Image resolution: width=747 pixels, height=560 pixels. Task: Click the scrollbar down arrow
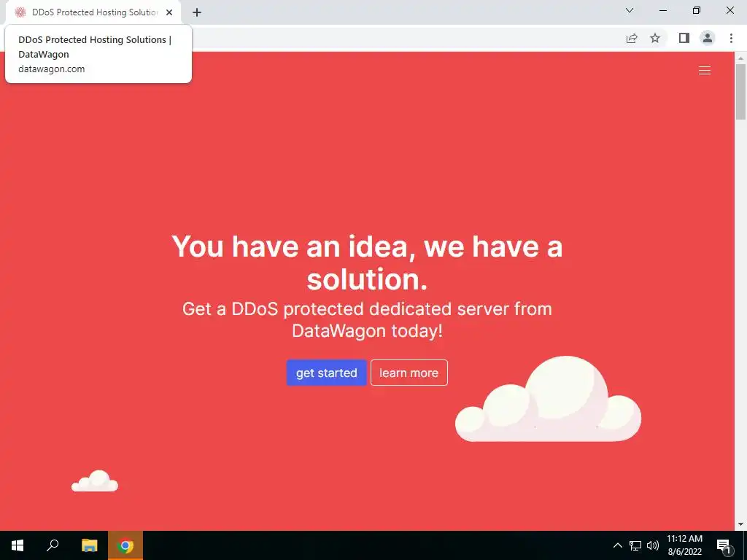pyautogui.click(x=740, y=524)
